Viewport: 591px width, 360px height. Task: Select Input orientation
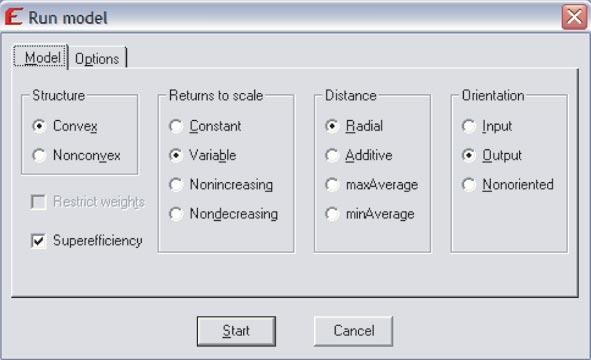click(469, 126)
